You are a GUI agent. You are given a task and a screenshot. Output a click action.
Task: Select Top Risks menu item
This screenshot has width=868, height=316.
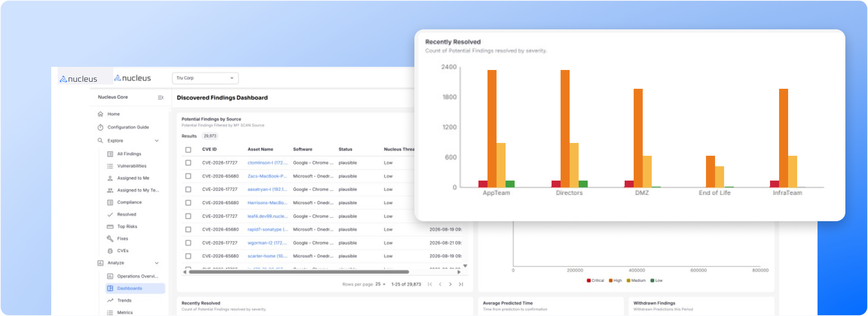127,226
